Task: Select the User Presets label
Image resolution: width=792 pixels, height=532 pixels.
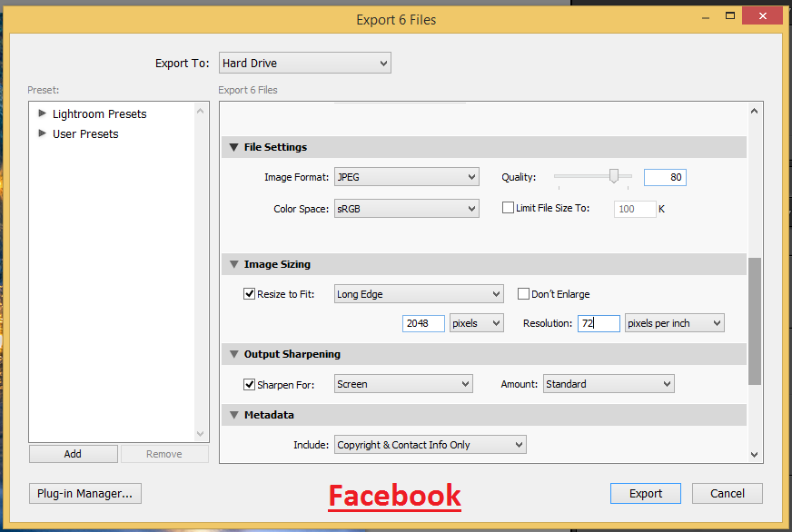Action: 85,134
